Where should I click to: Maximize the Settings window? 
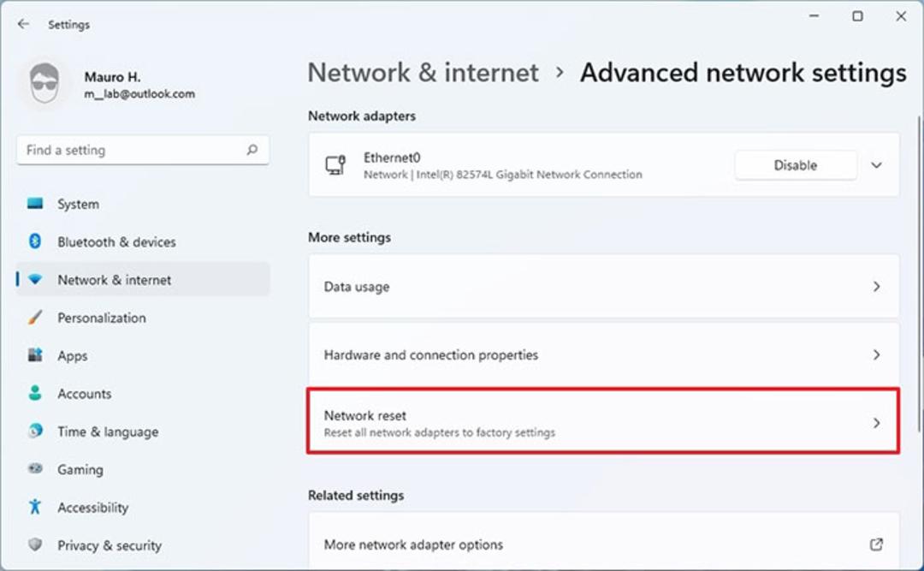[857, 16]
